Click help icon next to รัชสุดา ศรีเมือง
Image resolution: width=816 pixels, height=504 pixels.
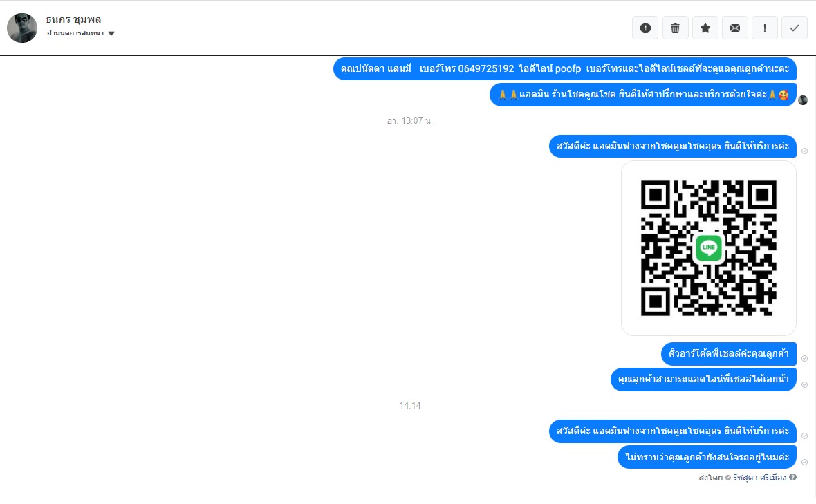coord(792,477)
